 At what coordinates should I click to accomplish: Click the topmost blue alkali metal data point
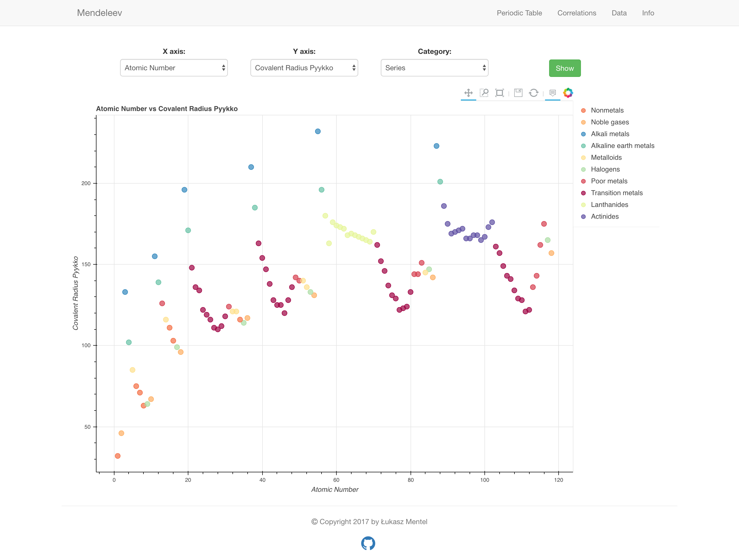coord(318,132)
